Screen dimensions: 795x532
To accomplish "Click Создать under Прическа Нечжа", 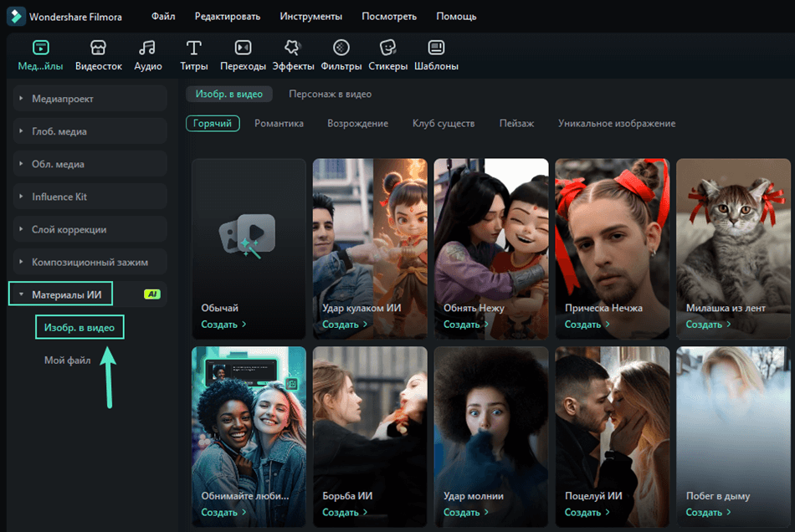I will [x=587, y=325].
